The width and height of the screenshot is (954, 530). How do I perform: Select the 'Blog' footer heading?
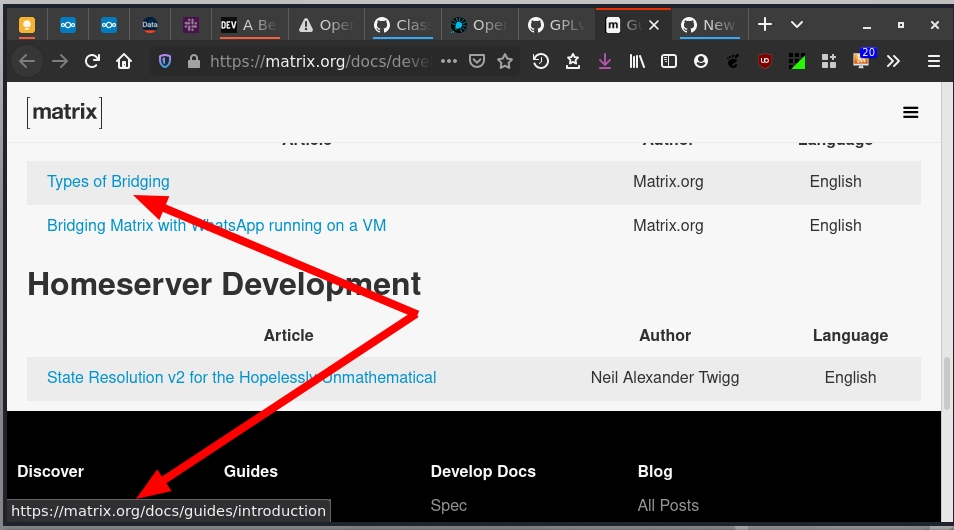(655, 471)
